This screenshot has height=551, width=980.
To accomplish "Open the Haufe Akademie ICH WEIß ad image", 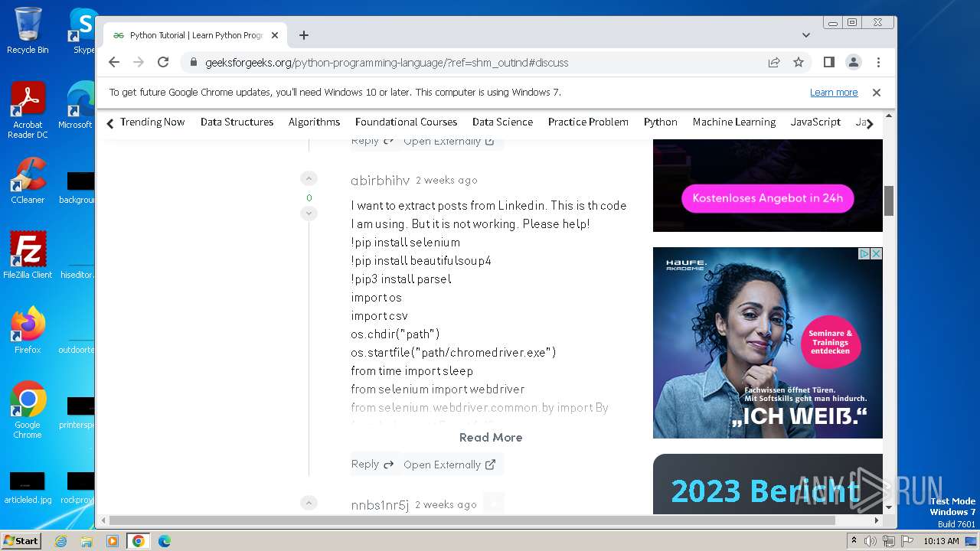I will tap(767, 343).
